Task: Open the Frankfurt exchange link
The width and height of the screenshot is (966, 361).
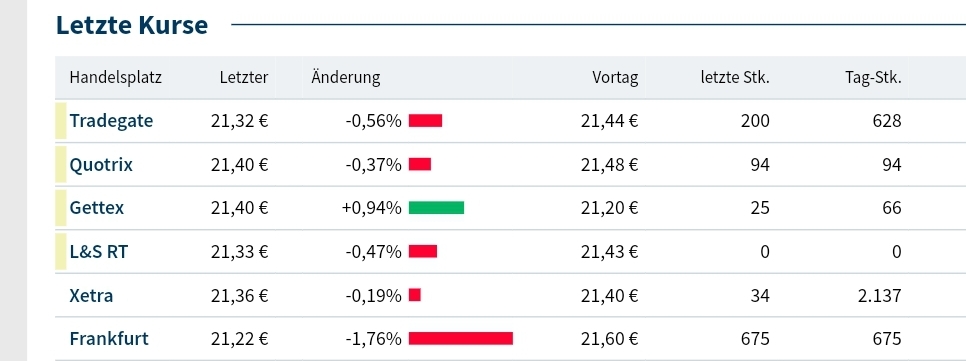Action: point(109,339)
